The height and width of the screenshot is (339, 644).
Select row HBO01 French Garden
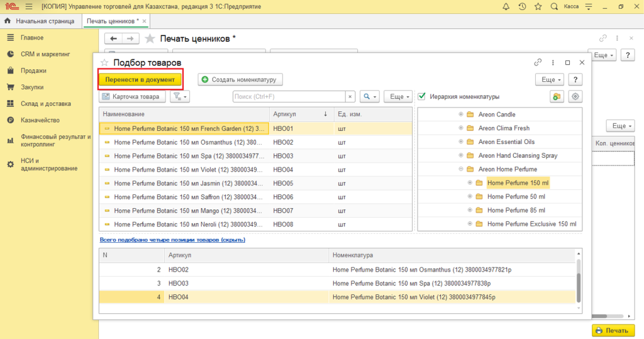pyautogui.click(x=255, y=128)
